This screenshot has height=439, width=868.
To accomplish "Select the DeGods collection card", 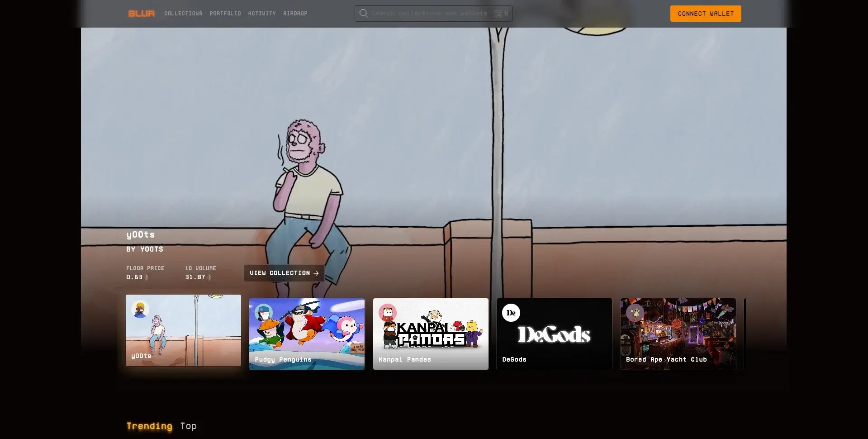I will coord(554,334).
